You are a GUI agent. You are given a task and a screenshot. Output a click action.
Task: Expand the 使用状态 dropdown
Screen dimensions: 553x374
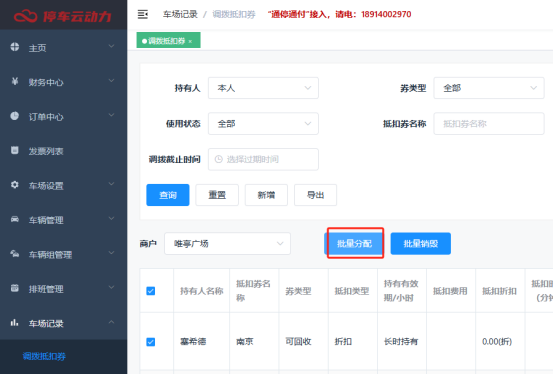[x=263, y=123]
